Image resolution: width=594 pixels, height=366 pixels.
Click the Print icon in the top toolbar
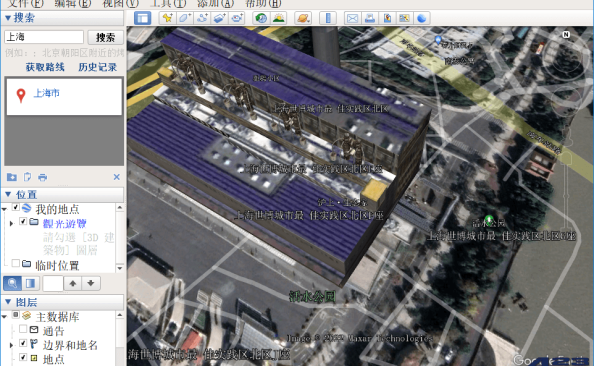[370, 18]
